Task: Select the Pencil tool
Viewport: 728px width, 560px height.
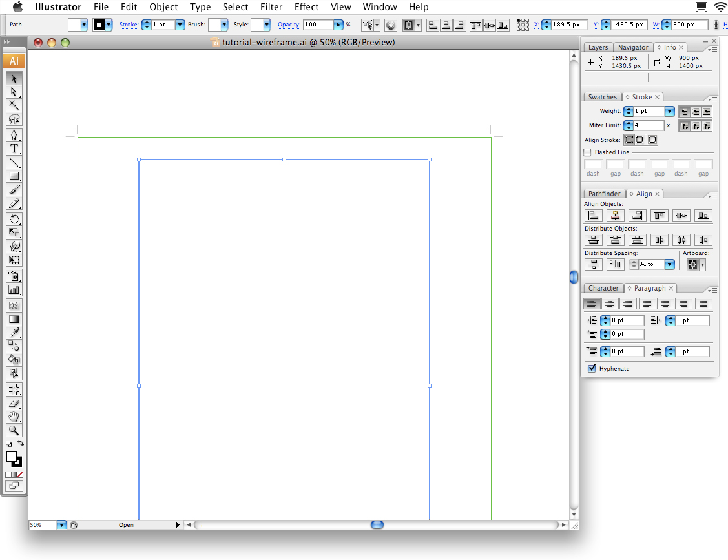Action: 14,203
